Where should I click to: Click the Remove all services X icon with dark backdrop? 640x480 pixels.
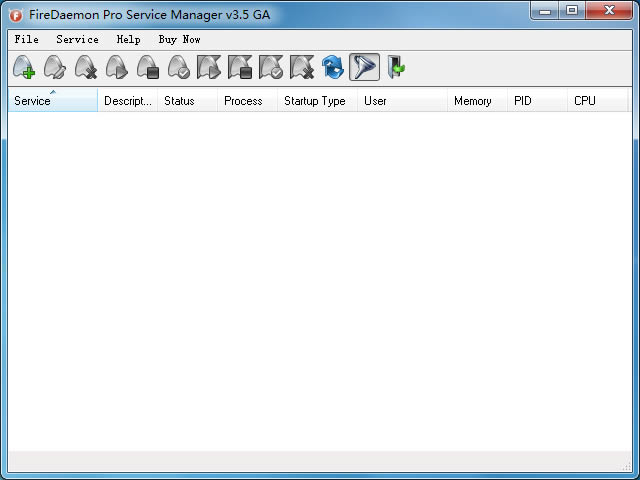pyautogui.click(x=302, y=67)
